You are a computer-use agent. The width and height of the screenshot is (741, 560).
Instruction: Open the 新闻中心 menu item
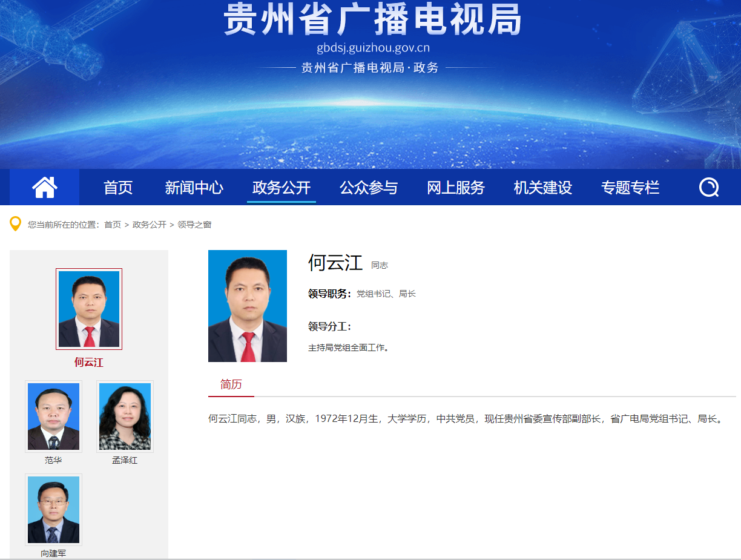[194, 188]
